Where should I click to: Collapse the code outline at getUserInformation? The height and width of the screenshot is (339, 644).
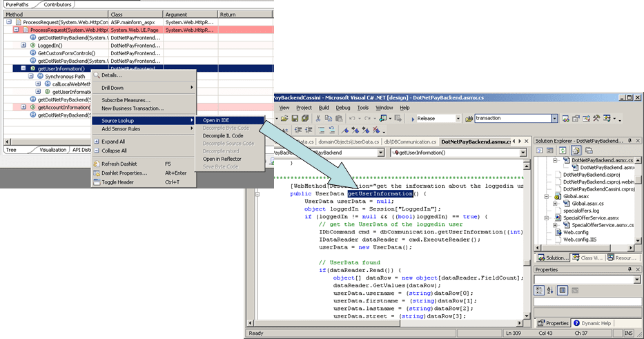[x=257, y=194]
